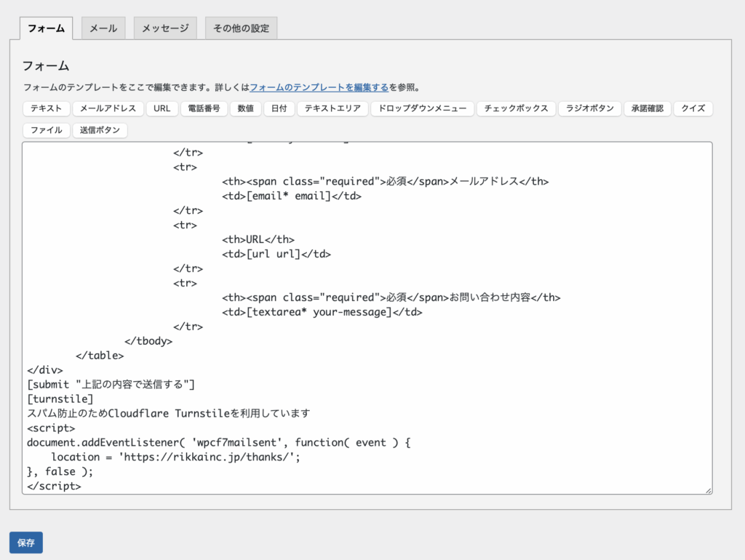Click the URL tag generator button
The height and width of the screenshot is (560, 745).
[x=162, y=108]
